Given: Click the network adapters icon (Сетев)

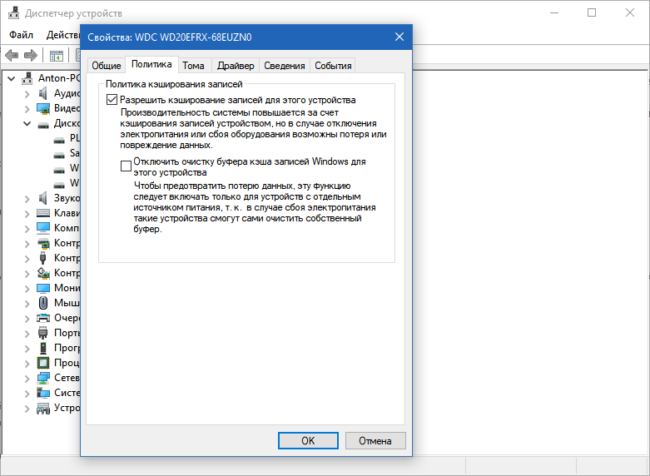Looking at the screenshot, I should [43, 378].
